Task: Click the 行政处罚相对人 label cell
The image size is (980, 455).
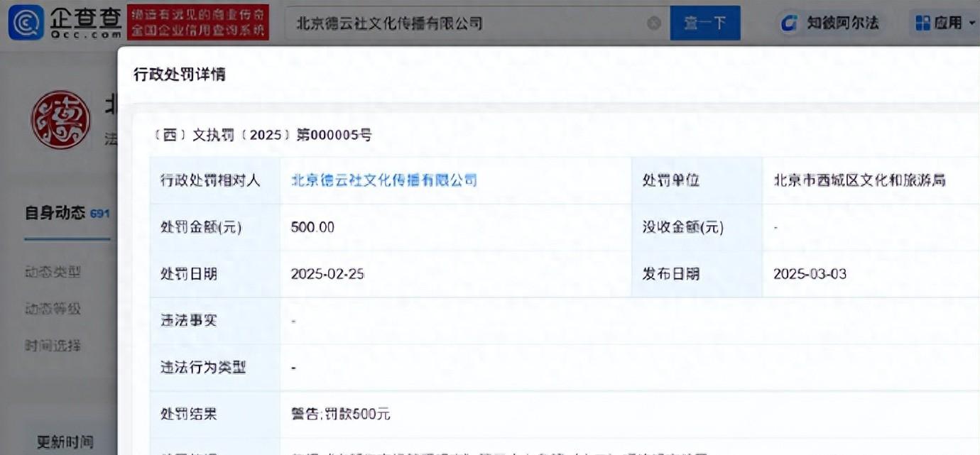Action: (216, 180)
